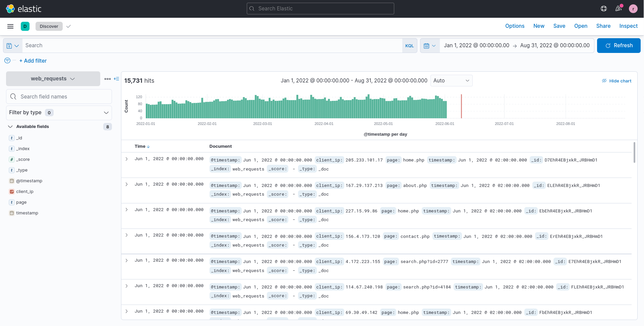
Task: Hide the timestamp histogram chart
Action: pos(616,80)
